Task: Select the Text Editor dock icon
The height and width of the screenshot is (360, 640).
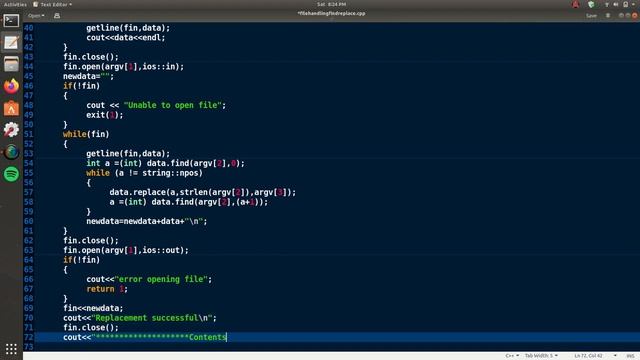Action: (x=11, y=42)
